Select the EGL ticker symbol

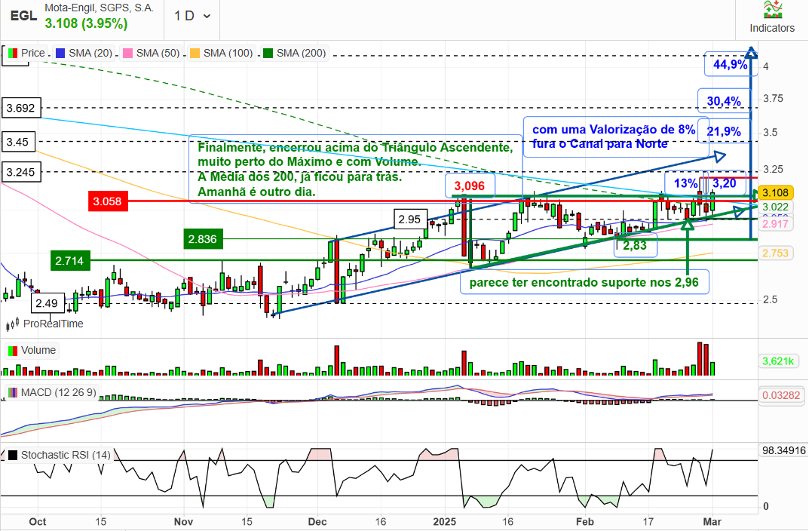pyautogui.click(x=24, y=16)
